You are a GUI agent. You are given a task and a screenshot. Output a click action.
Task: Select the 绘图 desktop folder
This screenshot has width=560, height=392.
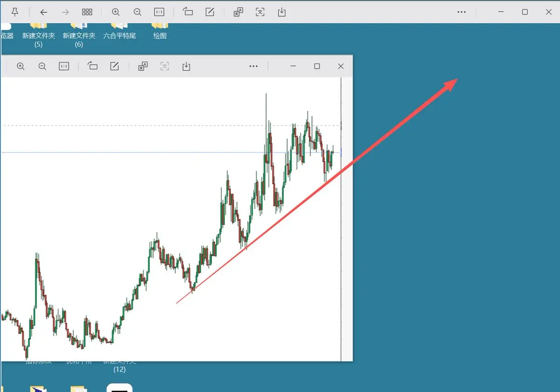click(160, 31)
